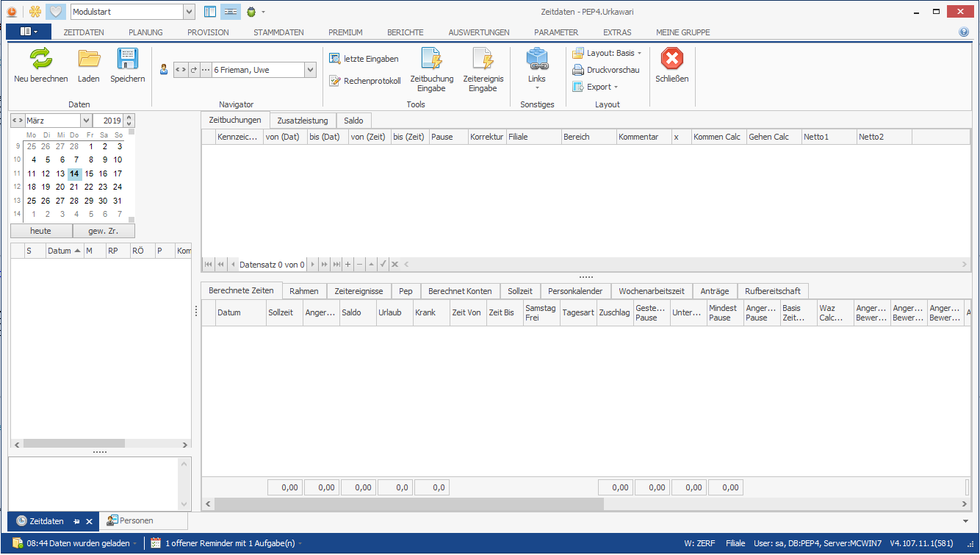Viewport: 980px width, 555px height.
Task: Expand the Links dropdown
Action: pos(537,87)
